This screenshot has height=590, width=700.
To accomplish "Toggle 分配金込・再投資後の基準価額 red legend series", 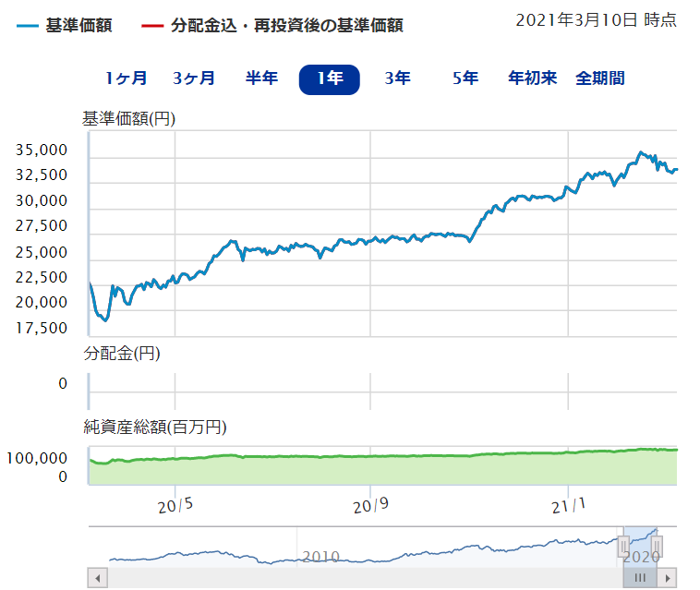I will coord(272,25).
